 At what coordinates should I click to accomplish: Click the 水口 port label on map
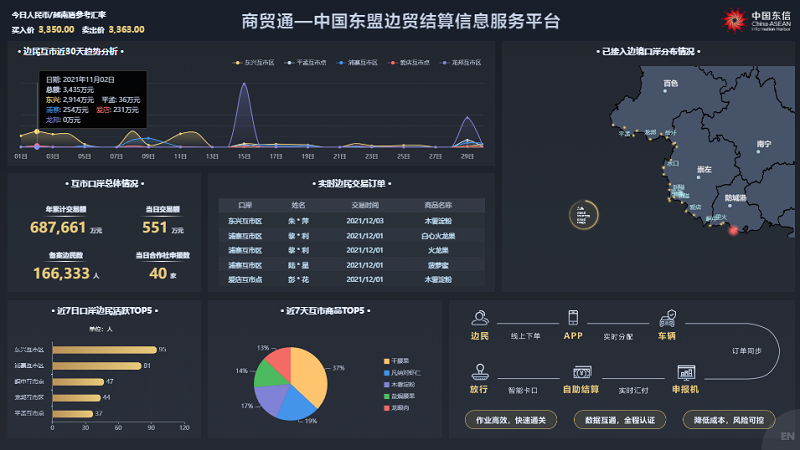tap(673, 163)
